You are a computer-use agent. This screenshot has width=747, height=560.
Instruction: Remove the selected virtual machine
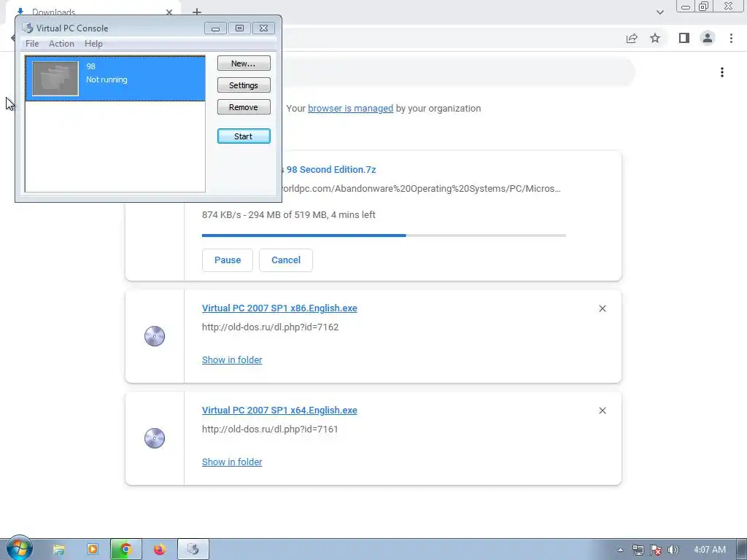[x=244, y=107]
